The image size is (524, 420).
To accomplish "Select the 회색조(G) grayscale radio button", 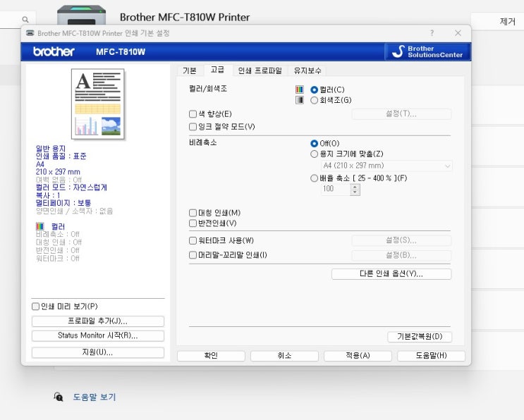I will point(314,100).
